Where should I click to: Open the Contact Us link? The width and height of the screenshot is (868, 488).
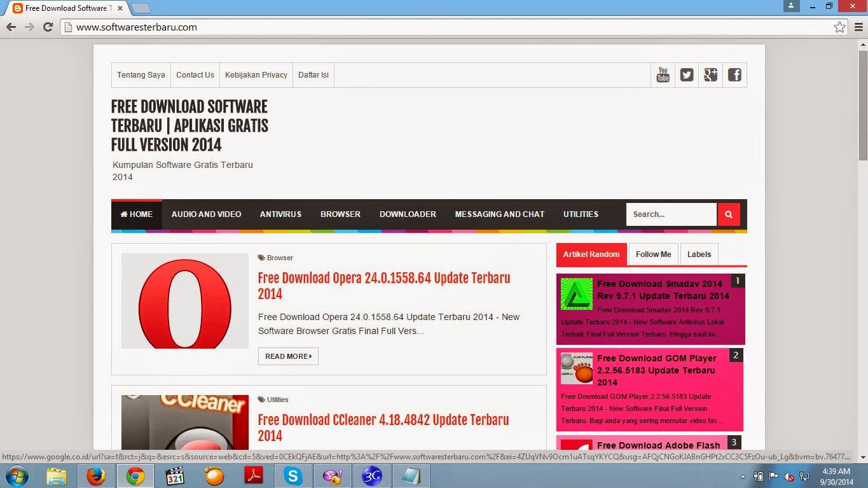coord(195,75)
